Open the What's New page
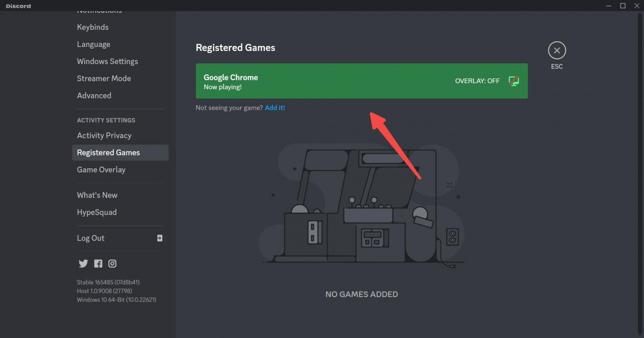Viewport: 644px width, 338px height. (97, 195)
